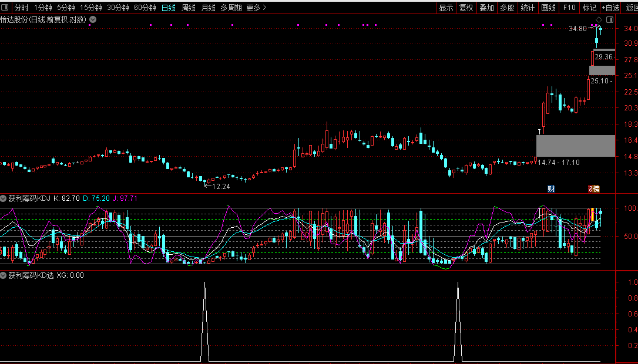
Task: Toggle the left sidebar panel icon
Action: click(x=5, y=7)
